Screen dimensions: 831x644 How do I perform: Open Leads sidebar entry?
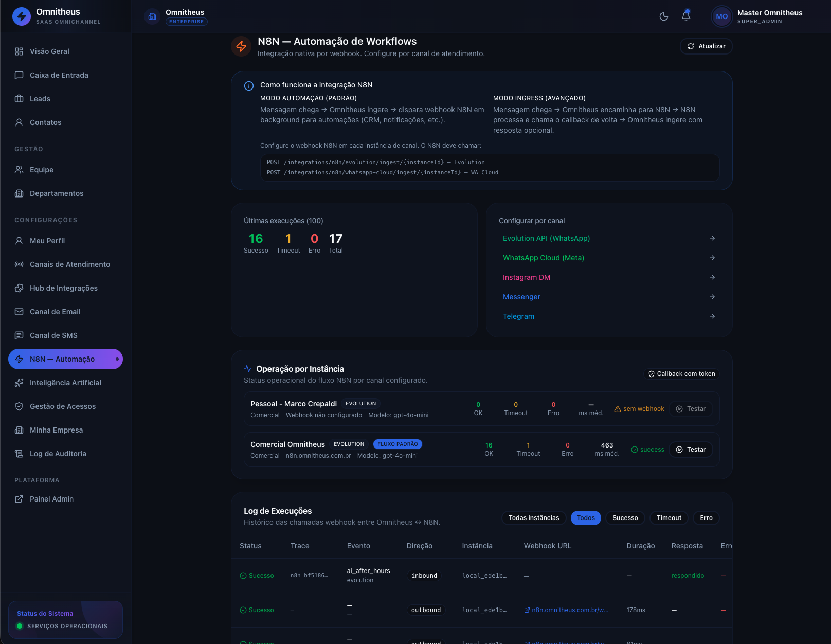[x=65, y=99]
